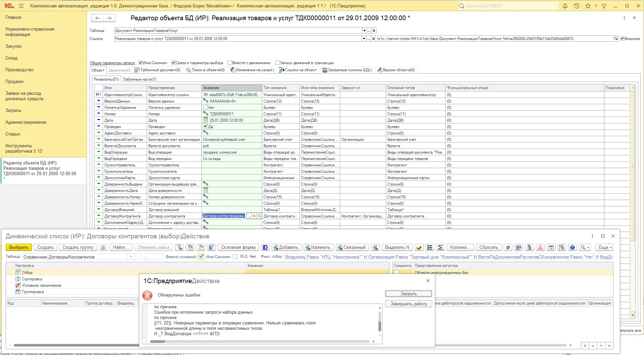The image size is (644, 355).
Task: Switch to Движения(0) tab
Action: pyautogui.click(x=119, y=70)
